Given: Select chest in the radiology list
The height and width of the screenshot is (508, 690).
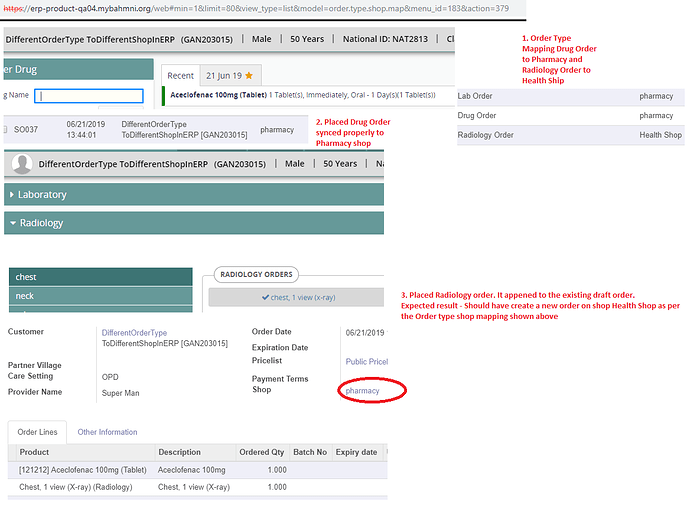Looking at the screenshot, I should 100,277.
